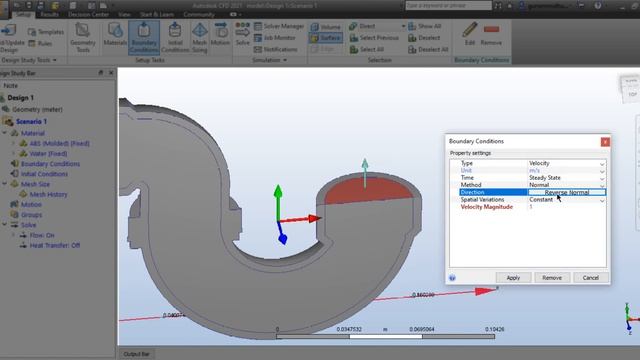
Task: Toggle Volume selection mode
Action: [326, 27]
